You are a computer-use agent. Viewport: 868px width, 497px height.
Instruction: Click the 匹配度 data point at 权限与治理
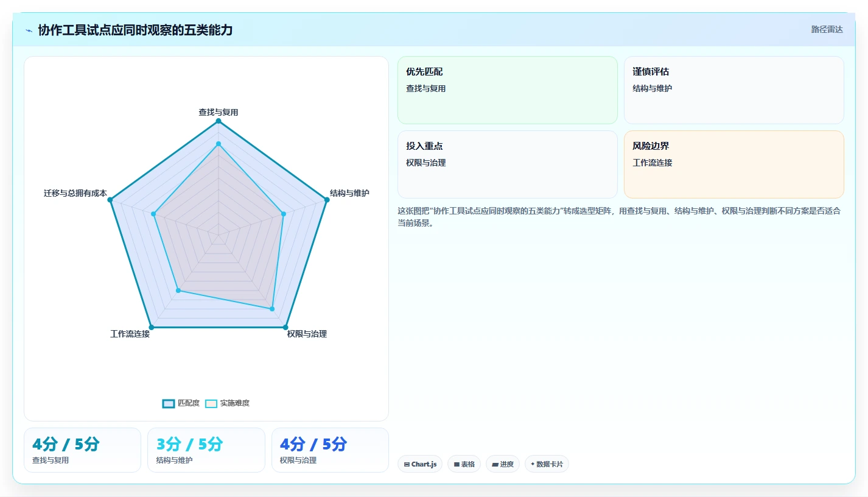pyautogui.click(x=285, y=327)
